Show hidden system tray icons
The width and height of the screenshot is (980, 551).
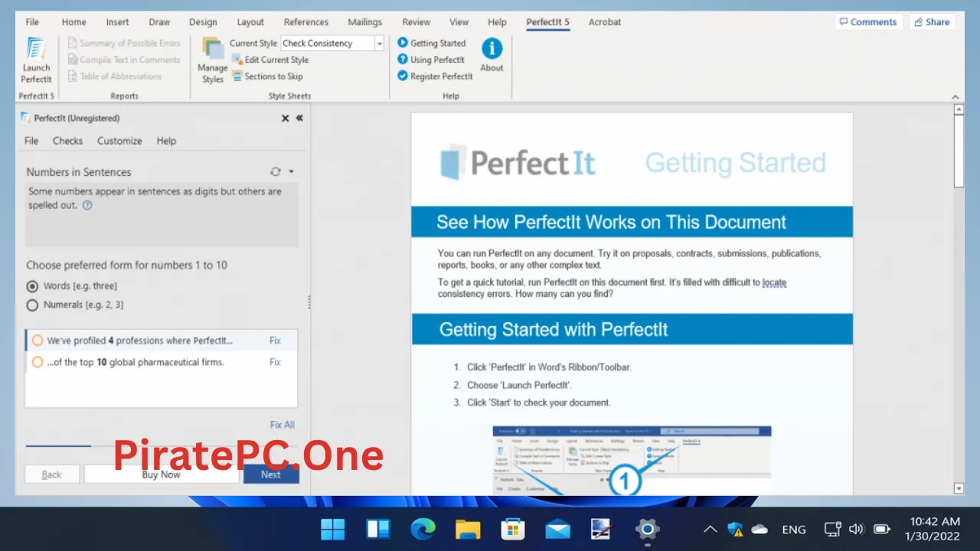click(710, 529)
